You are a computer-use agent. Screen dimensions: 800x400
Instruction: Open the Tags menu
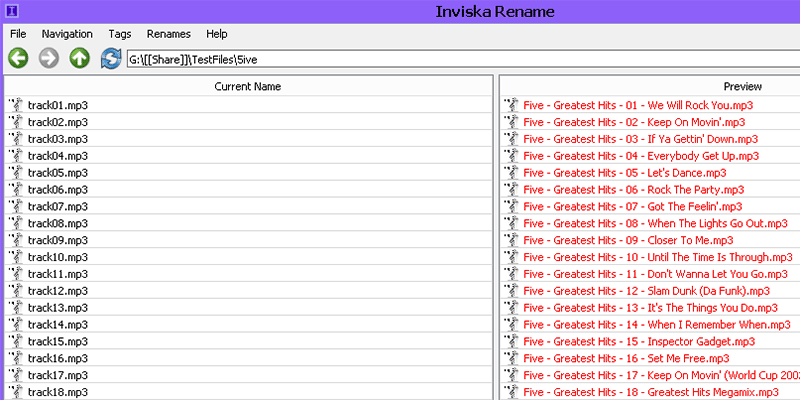click(x=120, y=34)
